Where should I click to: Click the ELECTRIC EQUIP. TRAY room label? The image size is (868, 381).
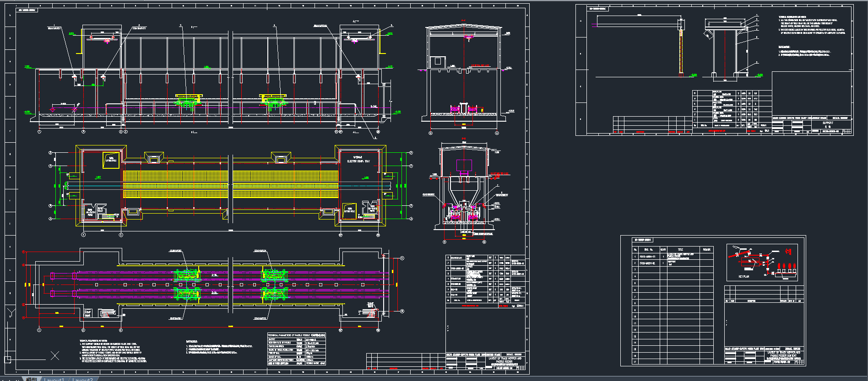(x=358, y=161)
